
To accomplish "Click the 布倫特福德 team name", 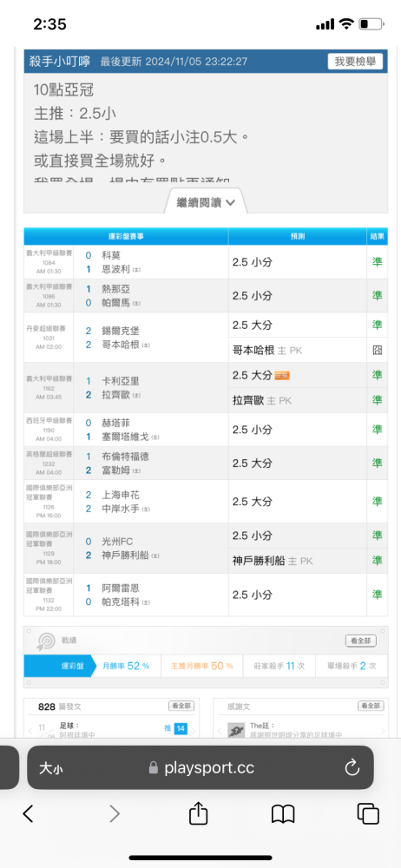I will 125,457.
